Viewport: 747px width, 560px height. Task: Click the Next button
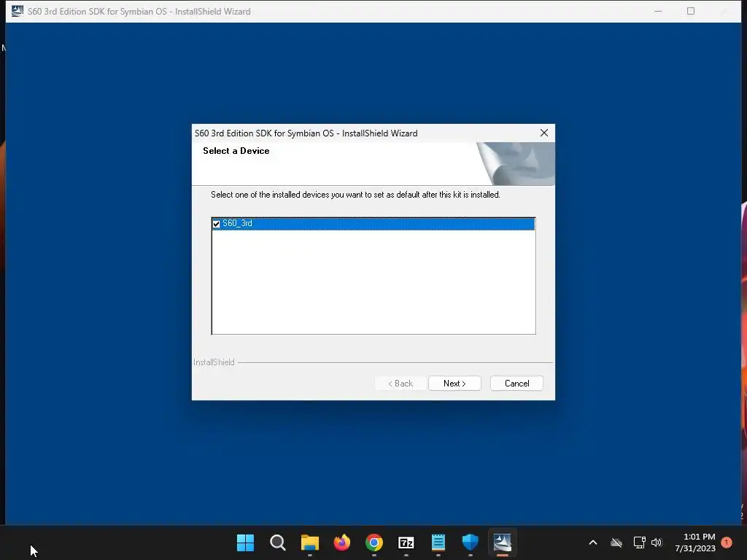[454, 384]
